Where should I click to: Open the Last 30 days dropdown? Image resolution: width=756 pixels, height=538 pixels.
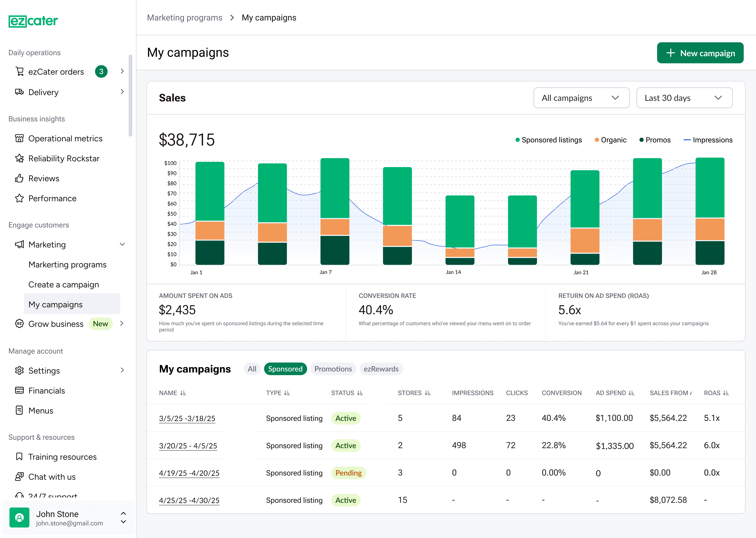coord(684,98)
